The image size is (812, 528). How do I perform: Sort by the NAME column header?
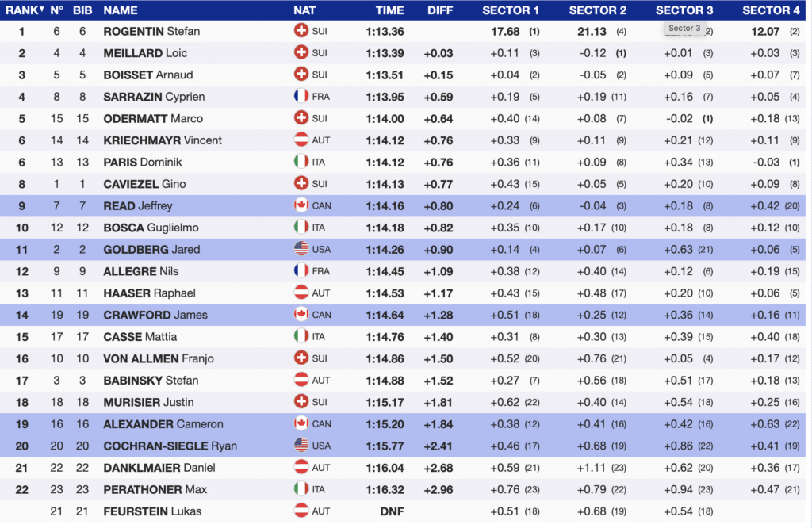tap(121, 10)
